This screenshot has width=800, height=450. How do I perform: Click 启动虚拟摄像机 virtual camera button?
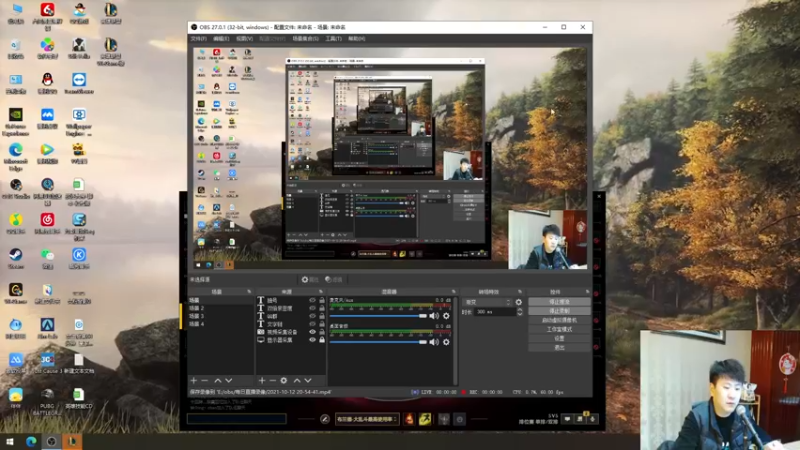click(x=559, y=320)
